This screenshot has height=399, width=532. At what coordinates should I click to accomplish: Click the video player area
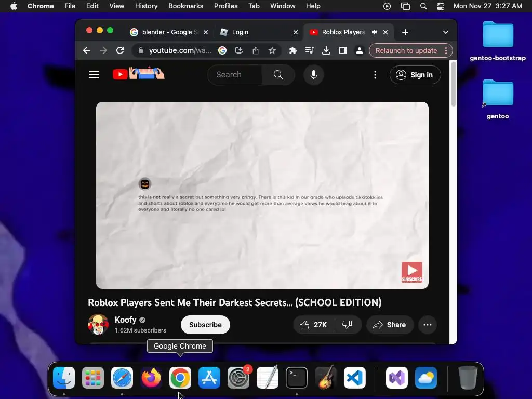[262, 195]
